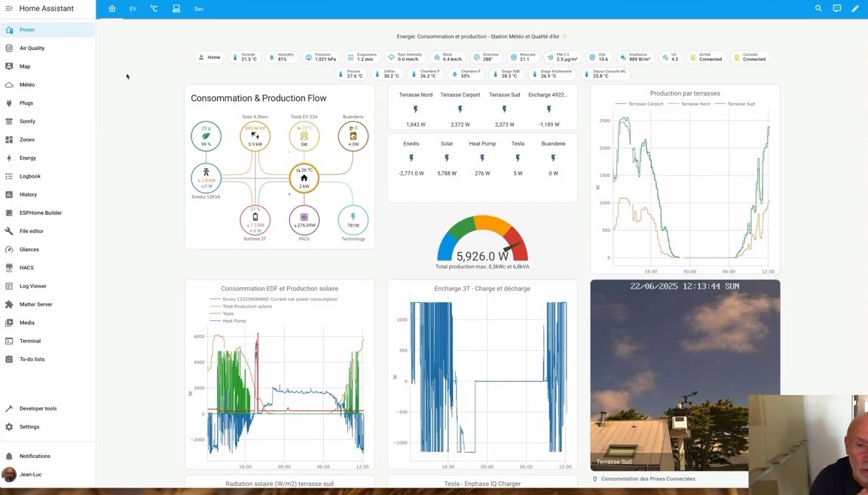Click the Terrasse Carport 2,372 W entity
This screenshot has height=495, width=868.
point(460,109)
